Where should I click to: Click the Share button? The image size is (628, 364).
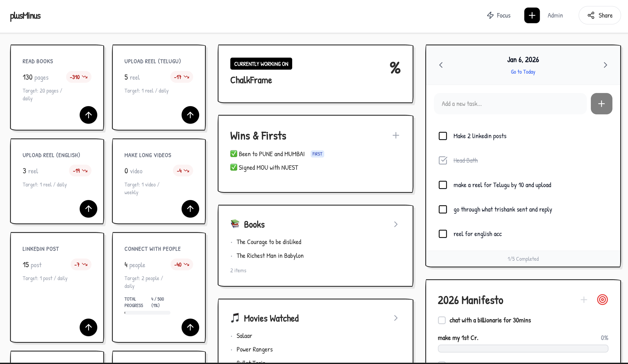pos(600,15)
